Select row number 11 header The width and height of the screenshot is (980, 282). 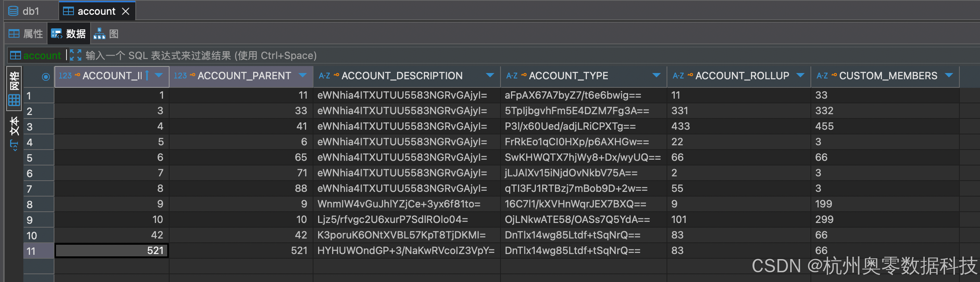click(x=38, y=251)
